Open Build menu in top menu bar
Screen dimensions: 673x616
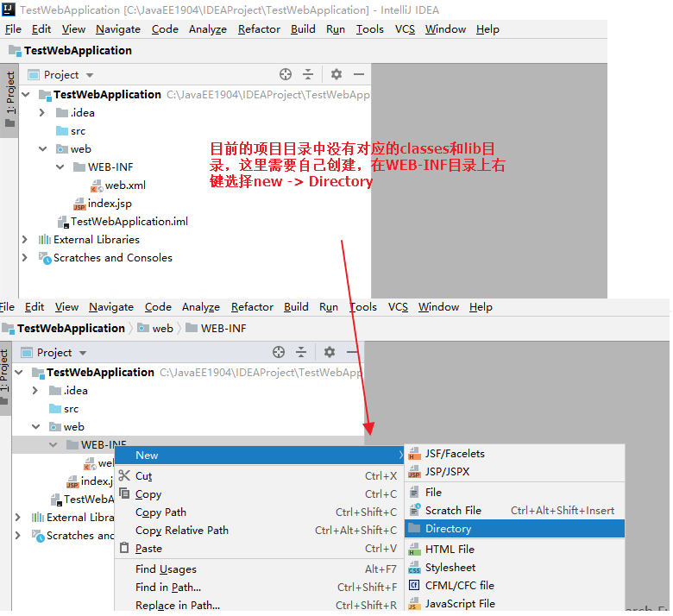(303, 29)
